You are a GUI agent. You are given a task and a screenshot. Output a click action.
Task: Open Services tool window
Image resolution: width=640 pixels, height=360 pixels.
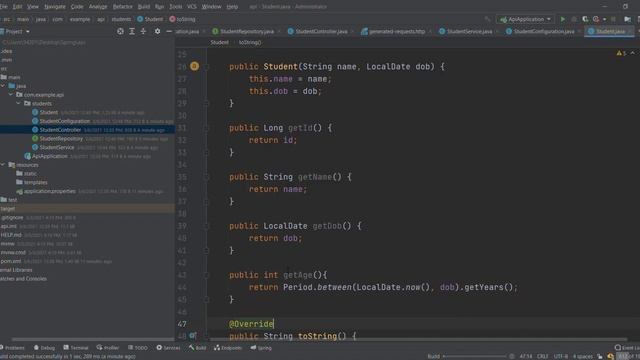coord(168,348)
